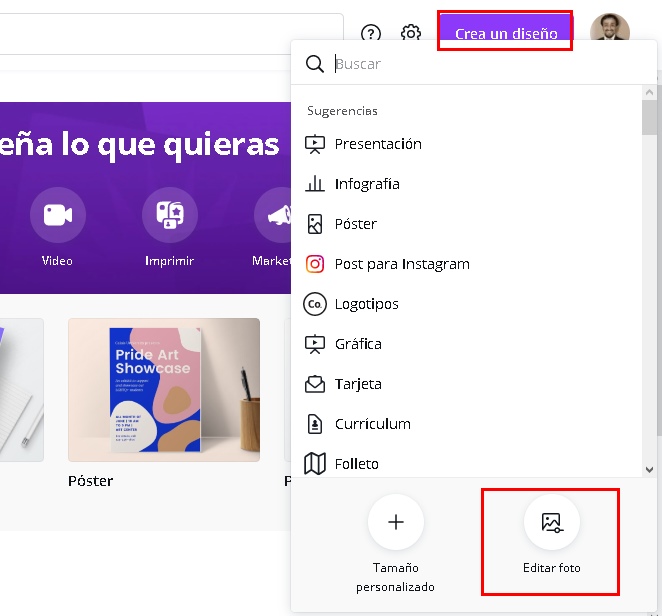Click the Editar foto image icon
662x616 pixels.
(551, 522)
